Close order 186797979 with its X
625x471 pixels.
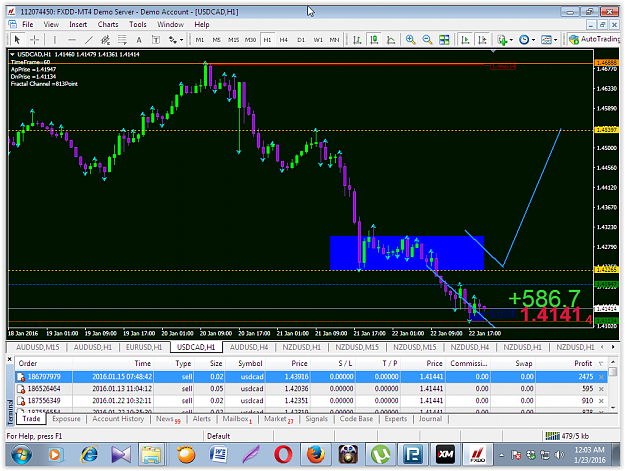tap(601, 377)
